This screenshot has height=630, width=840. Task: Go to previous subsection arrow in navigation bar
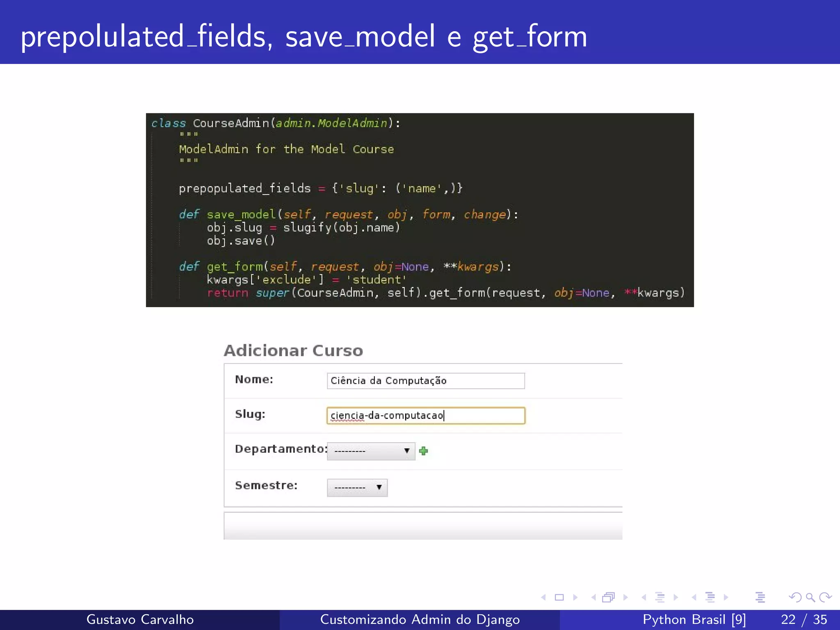tap(644, 597)
